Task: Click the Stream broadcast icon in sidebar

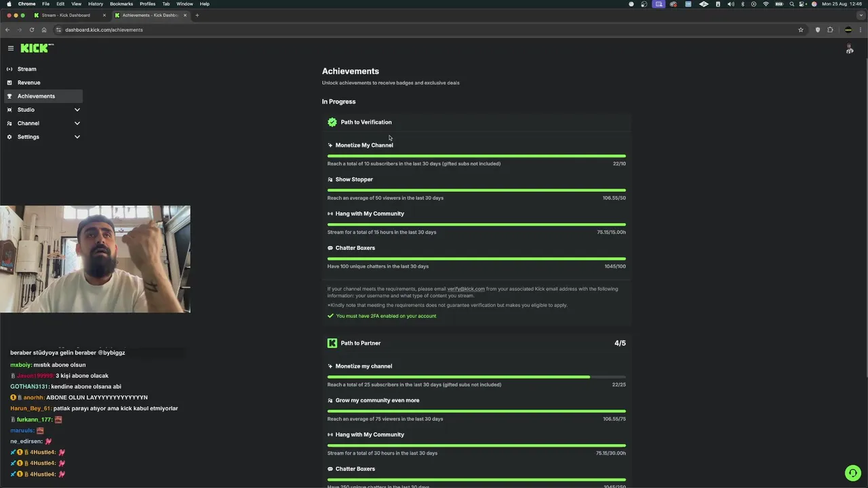Action: click(x=9, y=69)
